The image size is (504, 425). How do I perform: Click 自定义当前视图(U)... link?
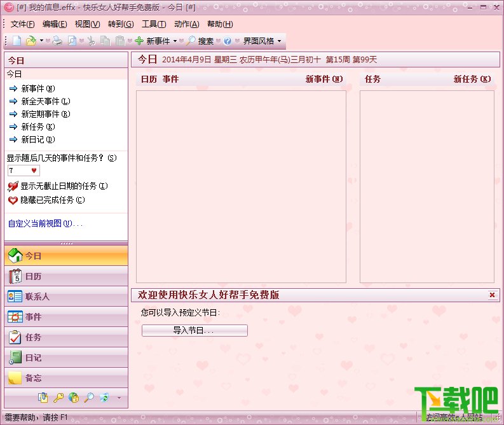pos(45,223)
